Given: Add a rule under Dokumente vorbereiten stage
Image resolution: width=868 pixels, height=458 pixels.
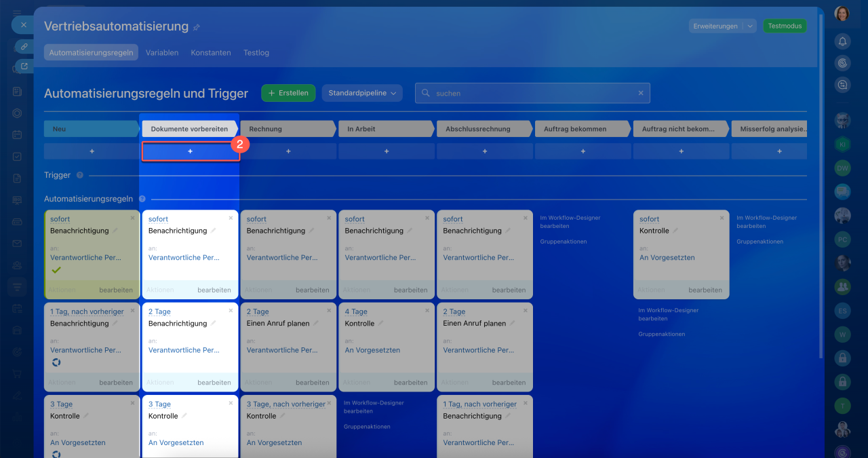Looking at the screenshot, I should pos(190,151).
